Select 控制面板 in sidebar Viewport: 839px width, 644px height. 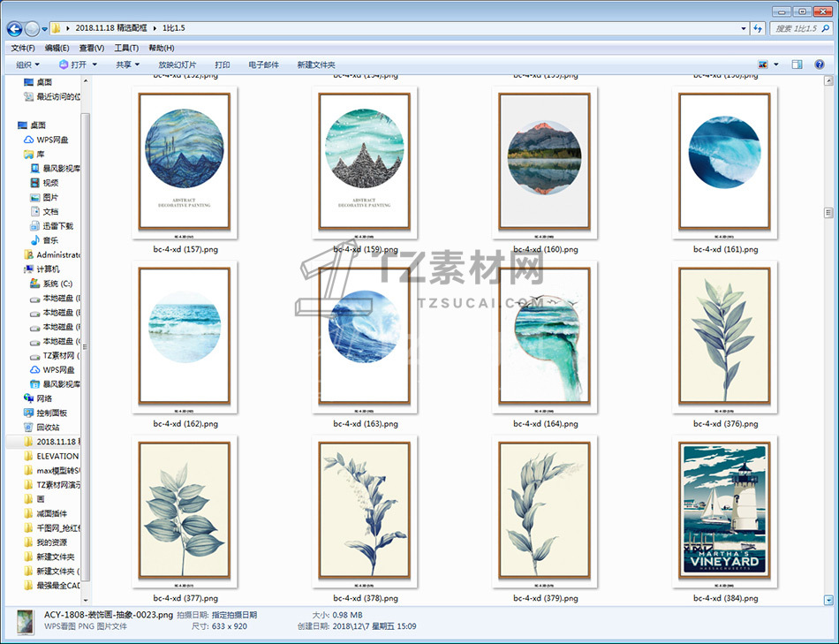click(45, 413)
